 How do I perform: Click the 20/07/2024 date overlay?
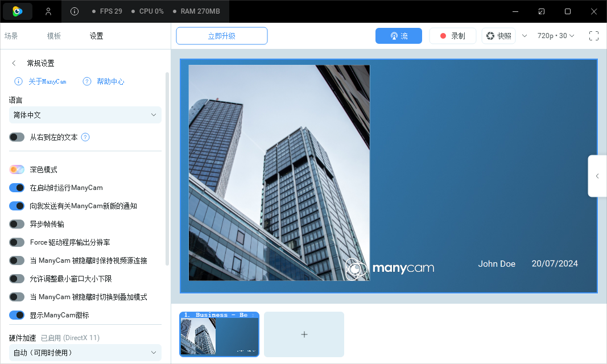click(555, 264)
